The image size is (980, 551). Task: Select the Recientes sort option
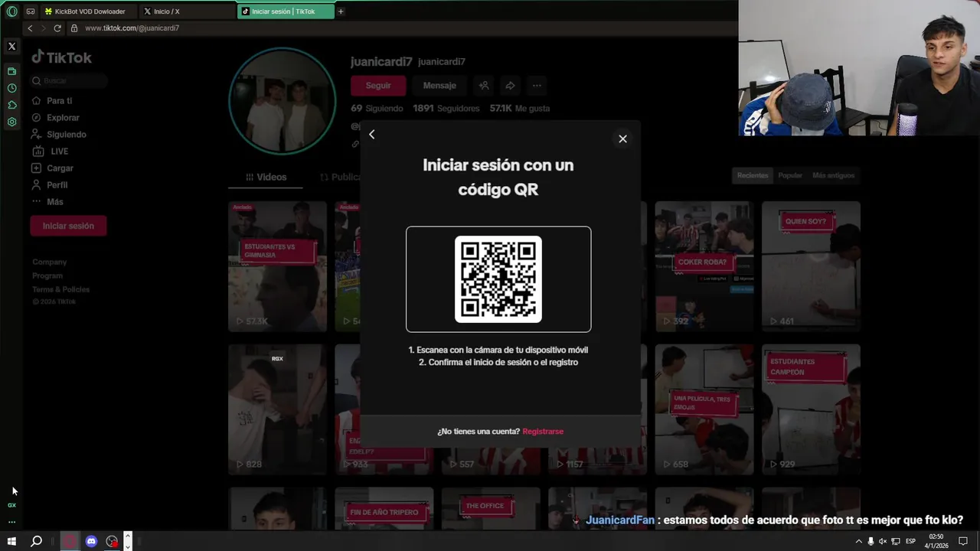click(x=753, y=175)
